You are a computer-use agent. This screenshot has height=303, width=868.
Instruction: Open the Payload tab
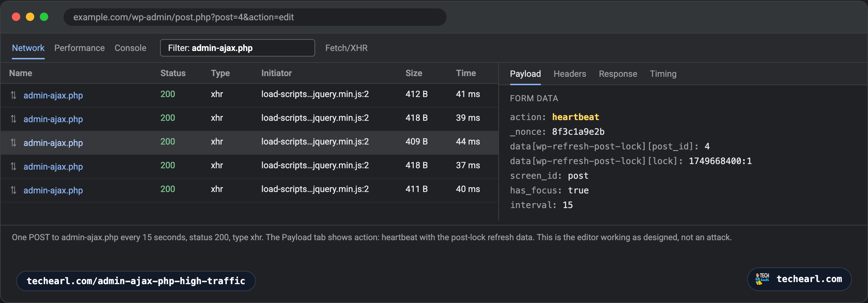[525, 74]
